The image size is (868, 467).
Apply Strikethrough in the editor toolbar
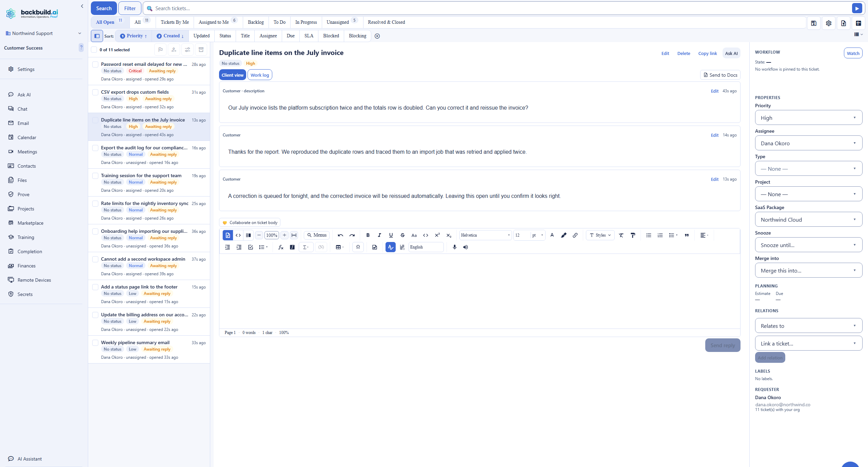(x=402, y=235)
